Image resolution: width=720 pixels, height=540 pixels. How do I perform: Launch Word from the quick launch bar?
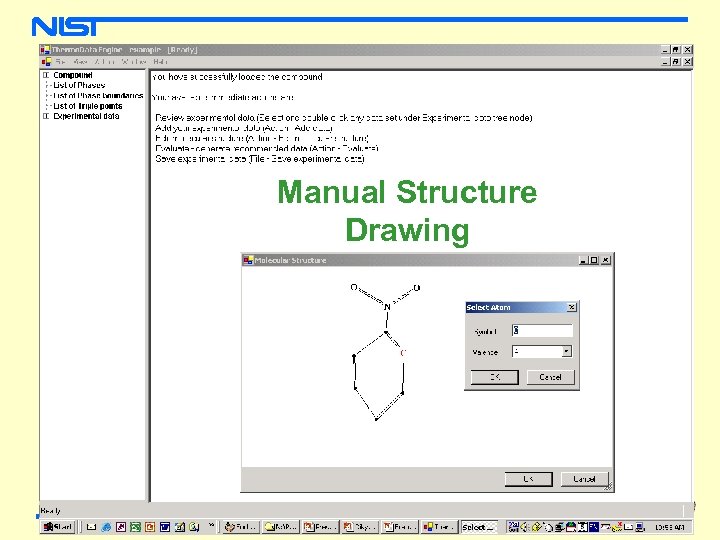click(x=165, y=527)
